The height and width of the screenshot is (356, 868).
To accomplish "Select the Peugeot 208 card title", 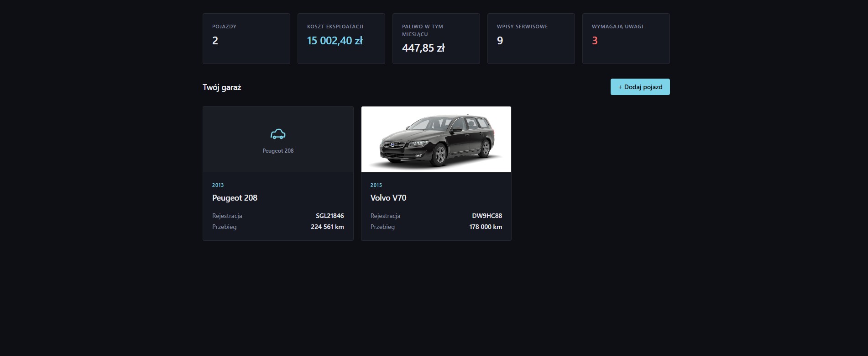I will 235,198.
